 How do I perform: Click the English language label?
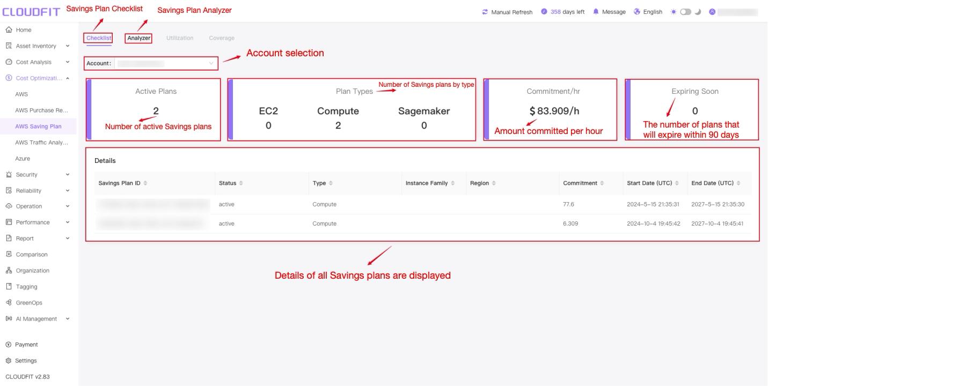[653, 12]
